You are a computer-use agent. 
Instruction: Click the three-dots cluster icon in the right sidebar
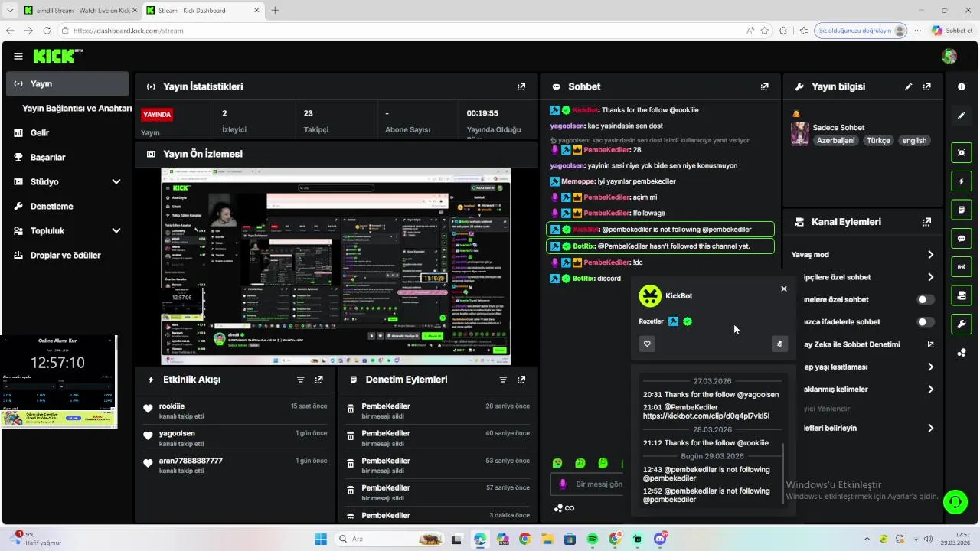point(962,353)
